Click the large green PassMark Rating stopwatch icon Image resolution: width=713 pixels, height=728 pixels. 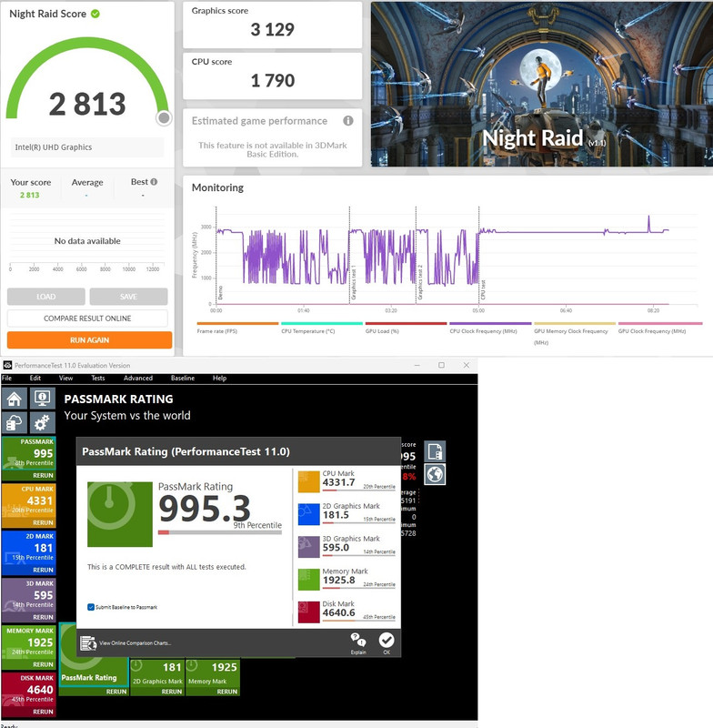point(120,514)
